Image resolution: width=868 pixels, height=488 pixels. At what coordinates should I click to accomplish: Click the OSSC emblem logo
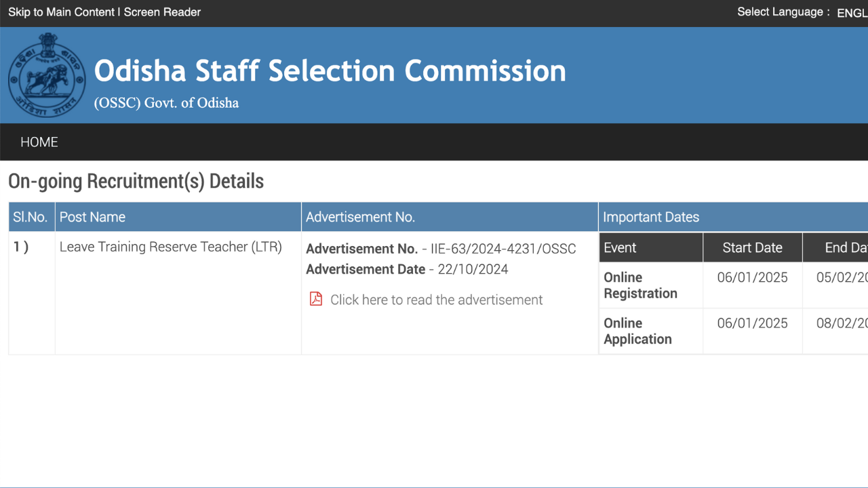pyautogui.click(x=46, y=75)
